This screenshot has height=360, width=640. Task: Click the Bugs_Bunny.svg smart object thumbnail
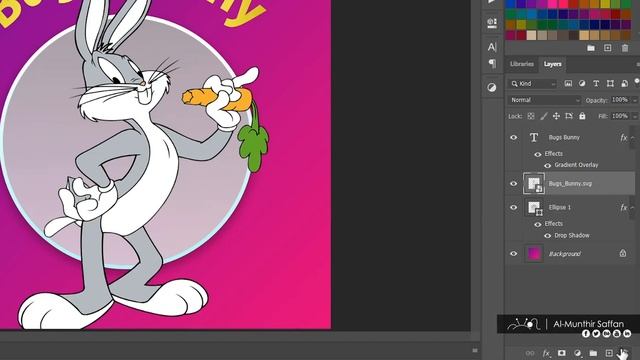[534, 184]
